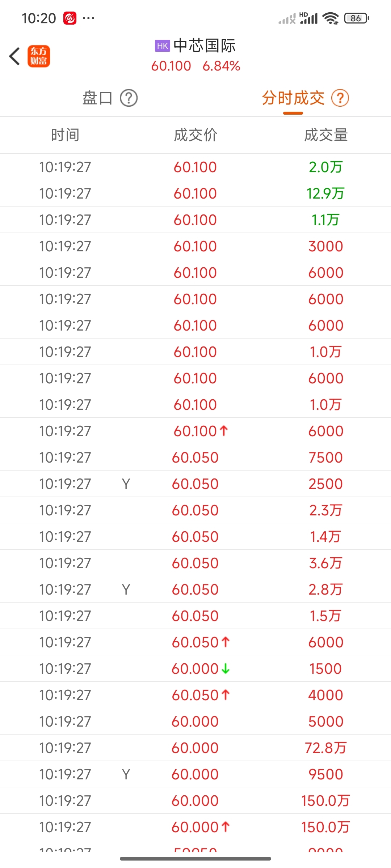Click the help icon next to 分时成交
This screenshot has width=391, height=868.
[x=340, y=98]
